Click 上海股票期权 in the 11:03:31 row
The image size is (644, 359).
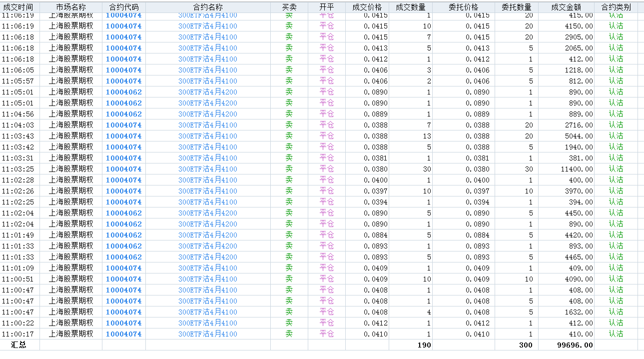71,158
